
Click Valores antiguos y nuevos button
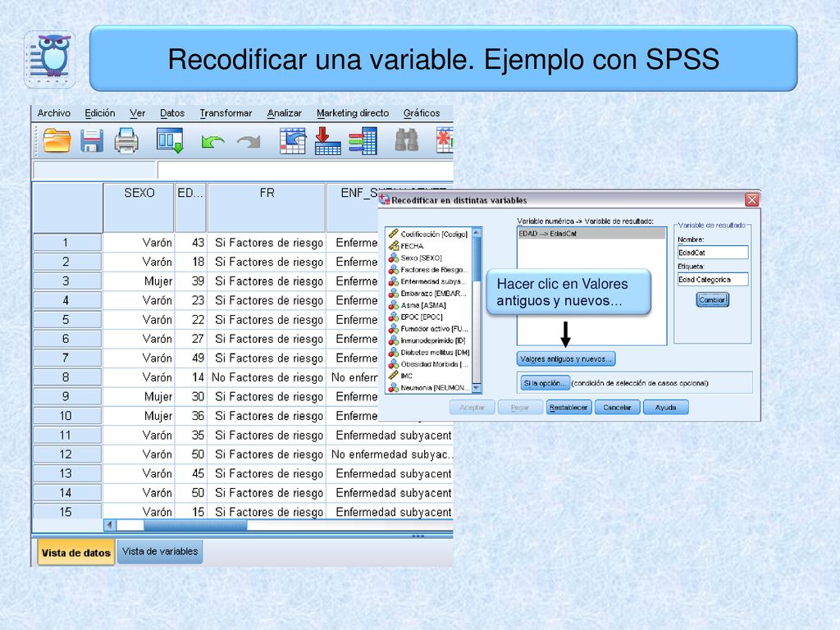click(x=566, y=359)
